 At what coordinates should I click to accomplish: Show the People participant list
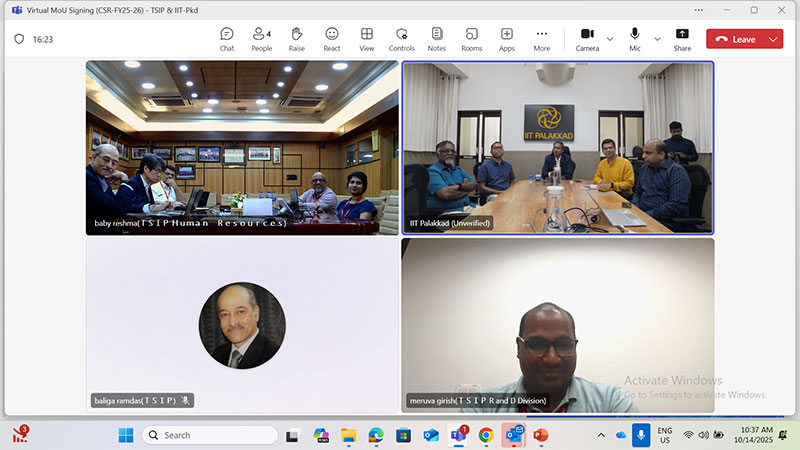coord(261,39)
